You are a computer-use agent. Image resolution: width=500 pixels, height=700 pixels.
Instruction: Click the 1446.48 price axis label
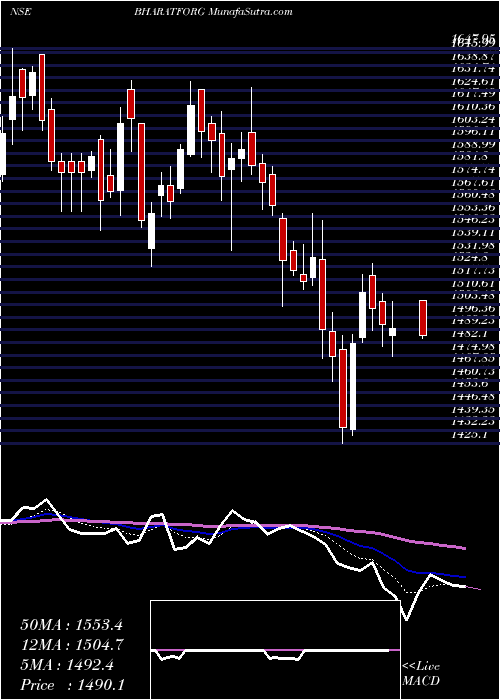point(473,397)
